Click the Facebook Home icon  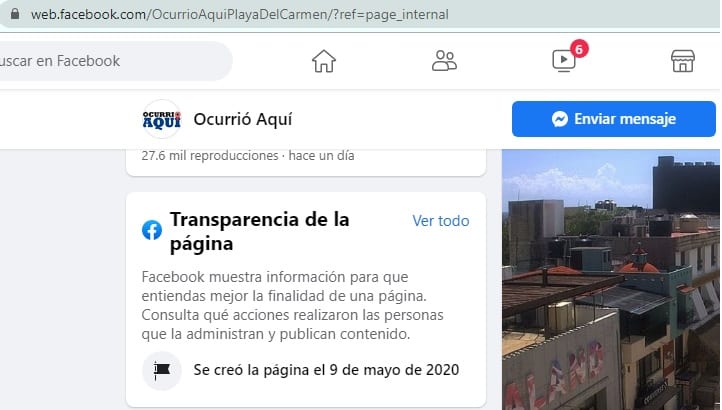click(324, 61)
